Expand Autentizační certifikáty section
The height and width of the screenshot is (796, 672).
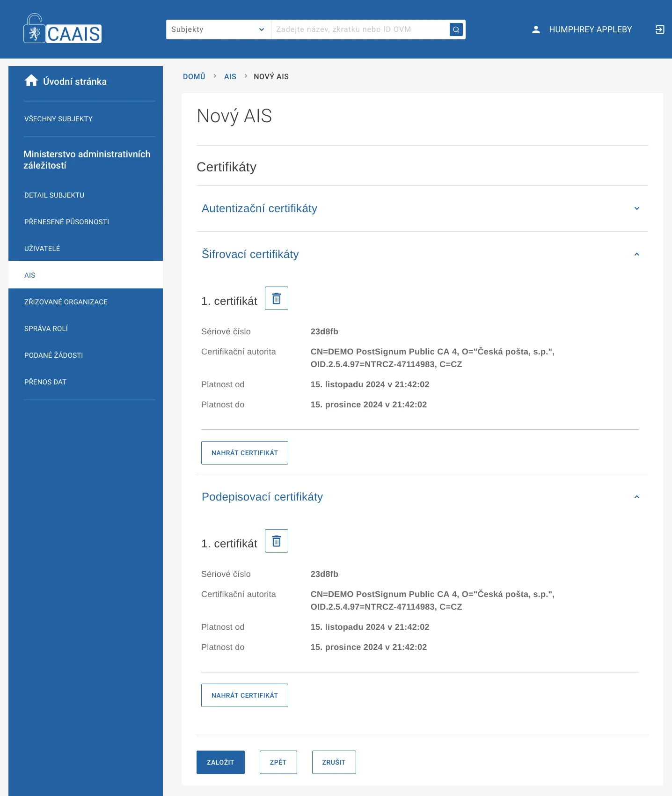636,208
